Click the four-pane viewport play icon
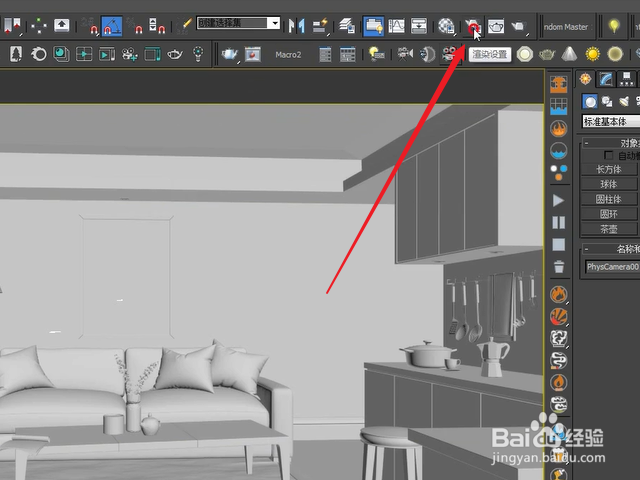The height and width of the screenshot is (480, 640). coord(84,54)
